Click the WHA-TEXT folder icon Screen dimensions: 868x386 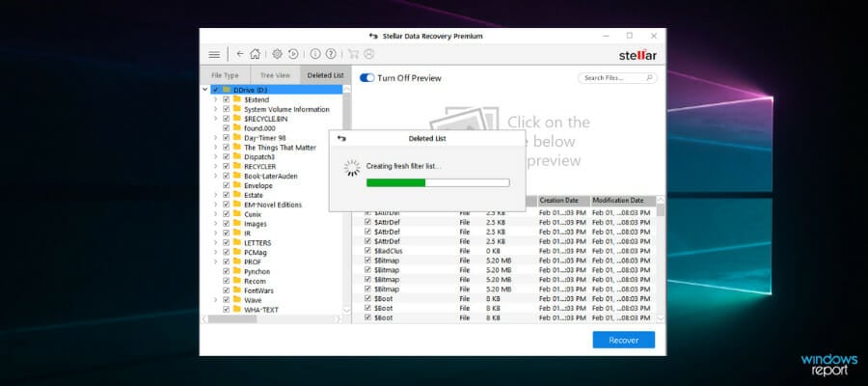tap(237, 310)
